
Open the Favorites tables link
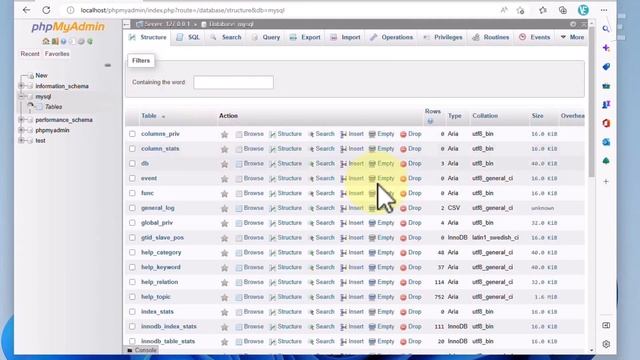coord(57,54)
